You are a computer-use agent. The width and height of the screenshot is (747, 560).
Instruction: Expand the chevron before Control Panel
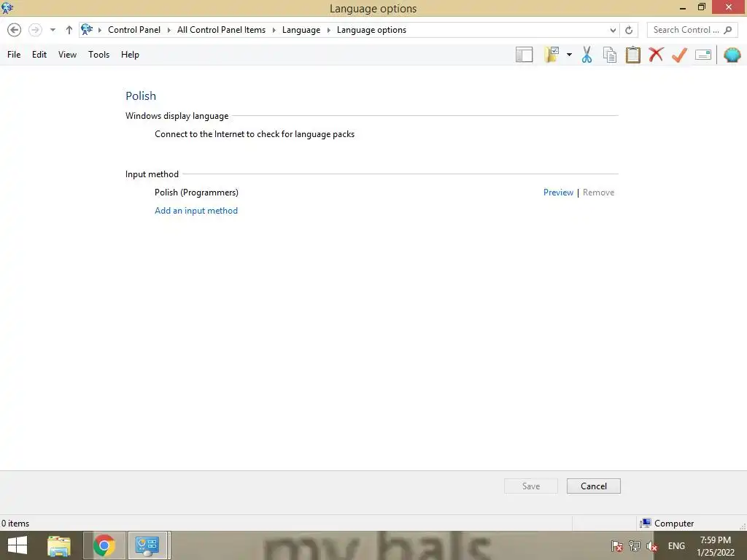pos(99,30)
